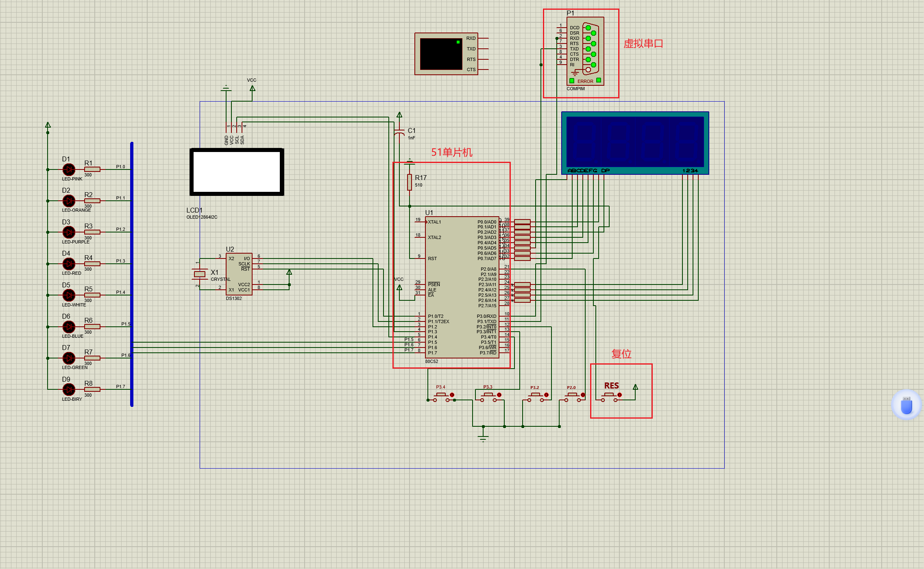Click the D1 LED-PINK diode symbol

69,169
